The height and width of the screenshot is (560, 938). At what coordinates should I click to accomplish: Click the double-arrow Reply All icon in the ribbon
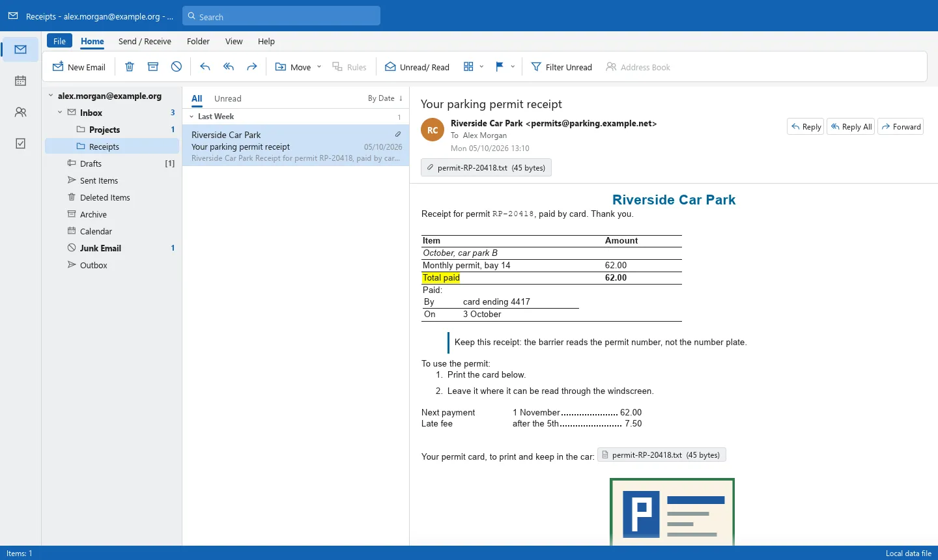coord(229,67)
